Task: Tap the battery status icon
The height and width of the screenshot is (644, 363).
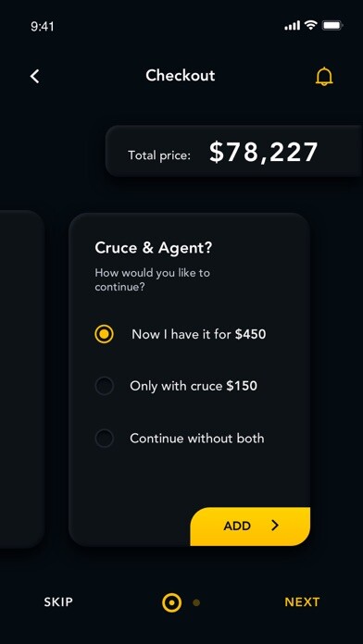Action: click(332, 26)
